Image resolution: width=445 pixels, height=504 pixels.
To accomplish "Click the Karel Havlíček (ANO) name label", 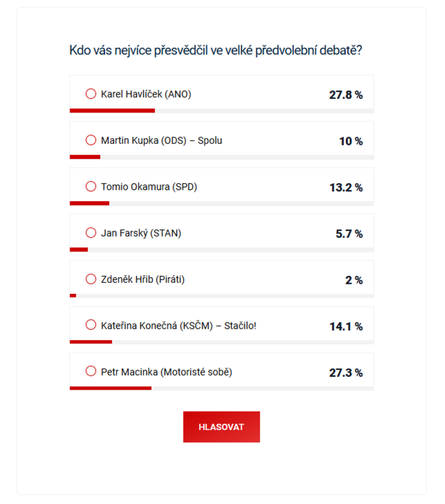I will [146, 94].
